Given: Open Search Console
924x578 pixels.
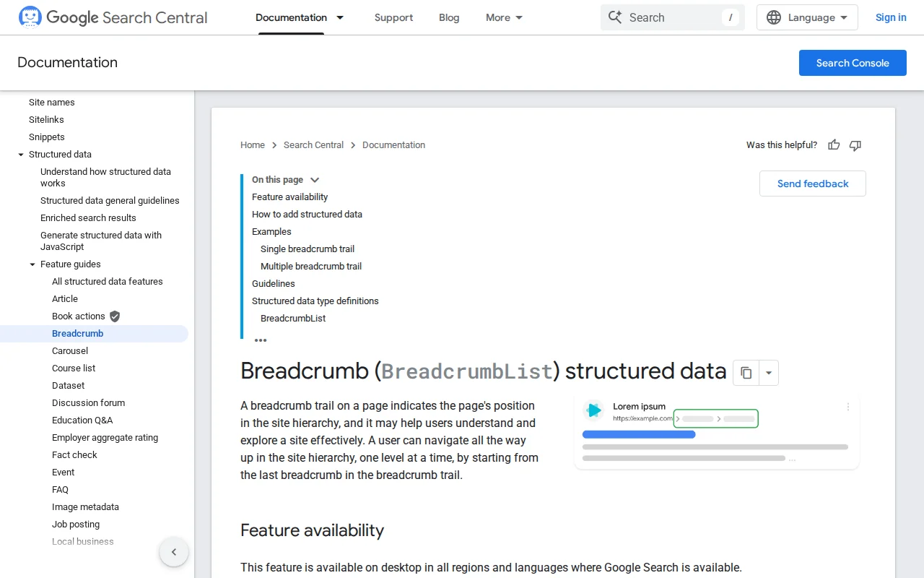Looking at the screenshot, I should click(853, 63).
